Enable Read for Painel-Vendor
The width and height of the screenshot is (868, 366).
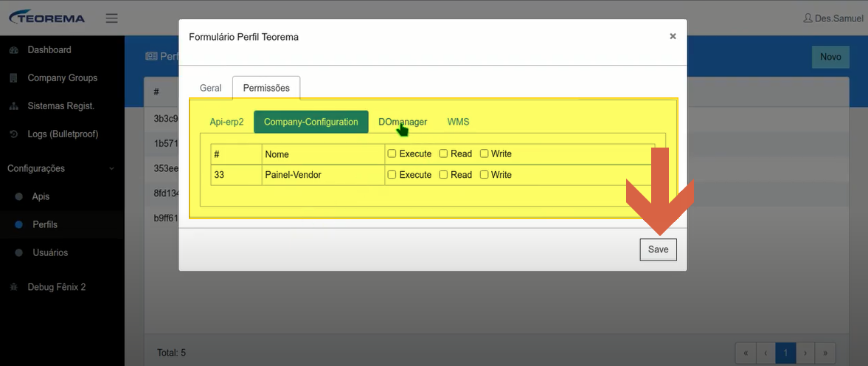[443, 175]
